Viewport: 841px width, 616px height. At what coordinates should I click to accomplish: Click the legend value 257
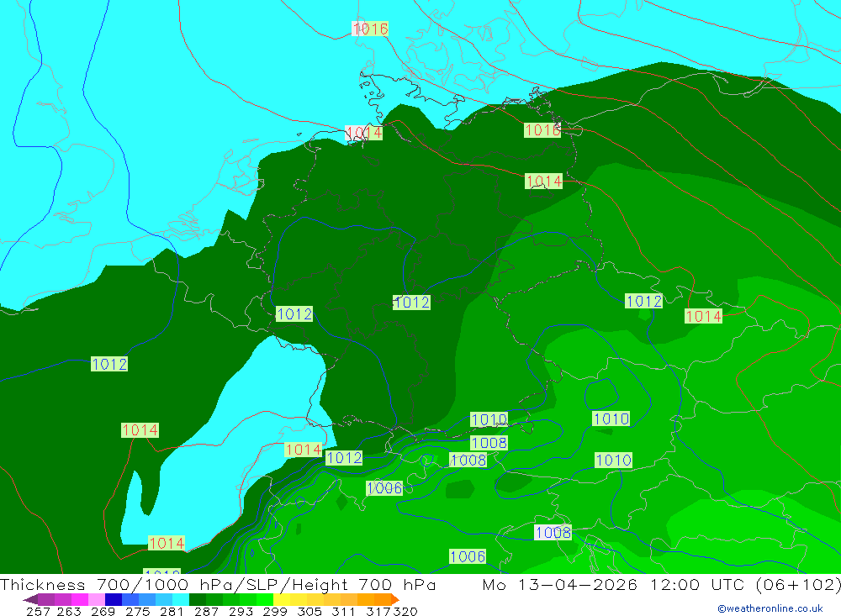pos(38,611)
